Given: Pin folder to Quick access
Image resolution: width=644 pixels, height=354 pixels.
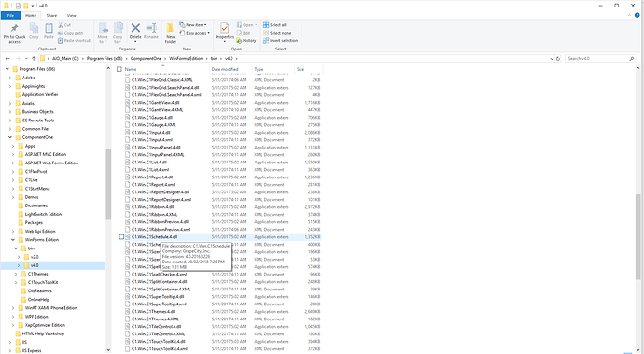Looking at the screenshot, I should pos(14,33).
